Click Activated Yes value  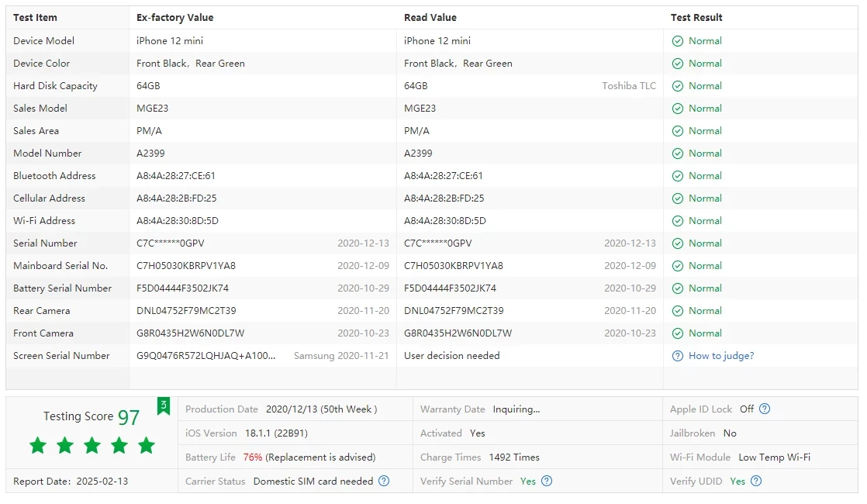477,433
